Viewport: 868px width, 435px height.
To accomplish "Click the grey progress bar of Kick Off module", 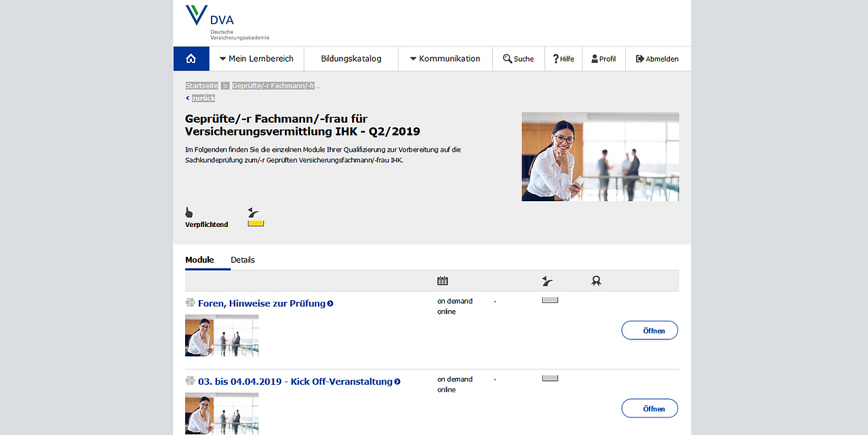I will (550, 378).
